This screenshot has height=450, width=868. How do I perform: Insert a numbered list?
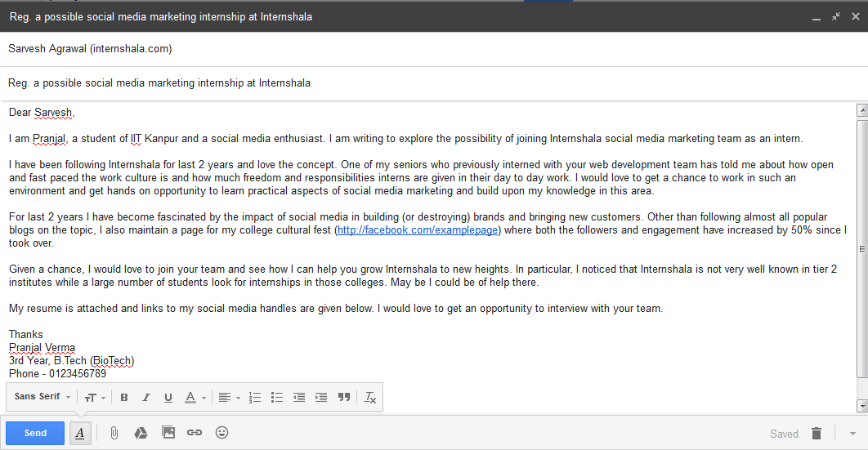255,397
